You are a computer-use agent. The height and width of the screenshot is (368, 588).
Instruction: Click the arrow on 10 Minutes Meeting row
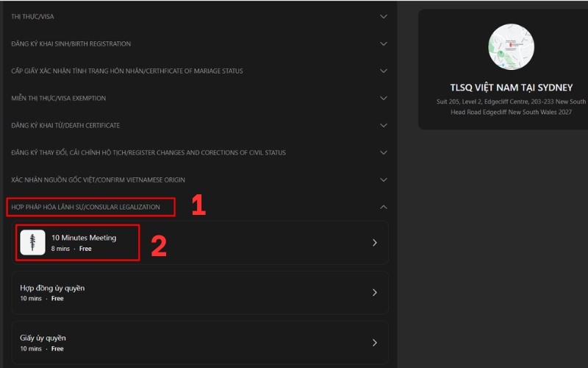tap(374, 242)
